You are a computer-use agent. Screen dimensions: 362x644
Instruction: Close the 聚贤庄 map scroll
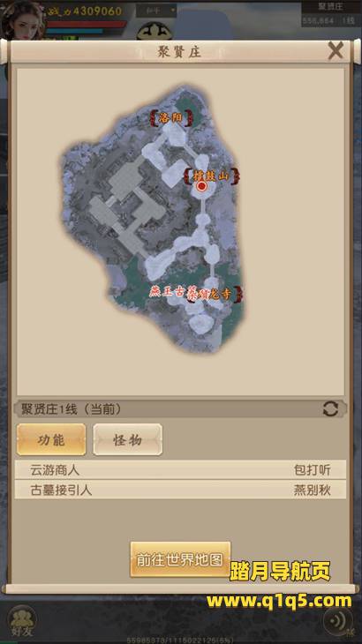click(x=336, y=51)
